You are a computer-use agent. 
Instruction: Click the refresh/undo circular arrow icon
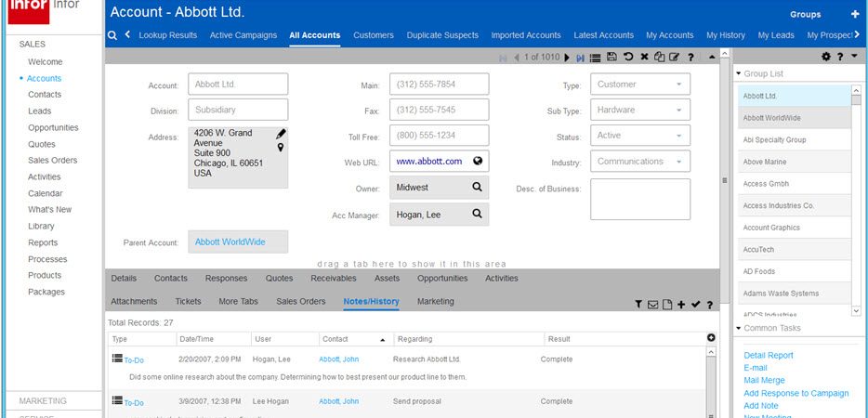(628, 57)
